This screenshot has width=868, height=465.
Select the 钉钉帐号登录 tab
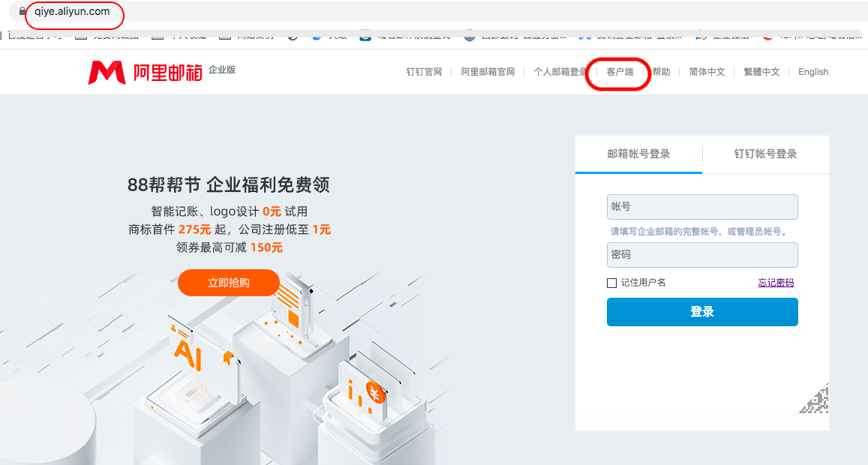click(765, 154)
